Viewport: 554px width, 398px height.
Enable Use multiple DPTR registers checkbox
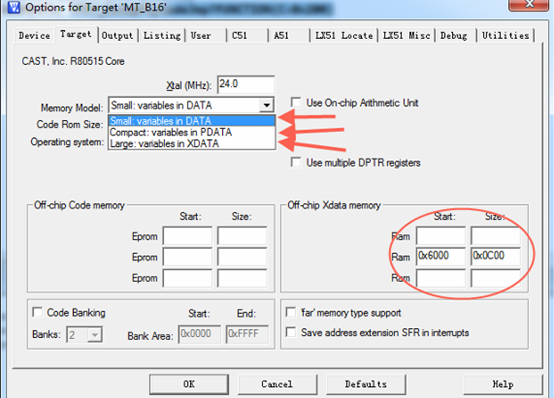pyautogui.click(x=296, y=162)
